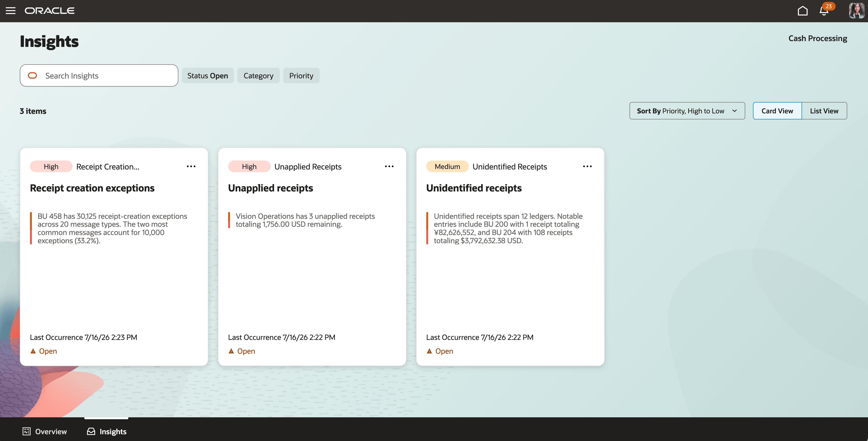Click the Unapplied Receipts category label

point(308,167)
